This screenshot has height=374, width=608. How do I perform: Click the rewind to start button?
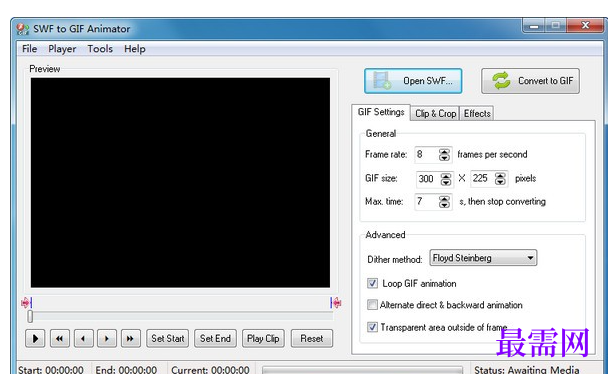(59, 338)
